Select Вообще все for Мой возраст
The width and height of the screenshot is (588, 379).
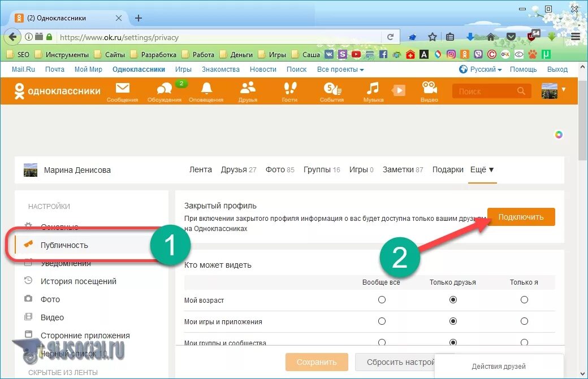point(382,299)
